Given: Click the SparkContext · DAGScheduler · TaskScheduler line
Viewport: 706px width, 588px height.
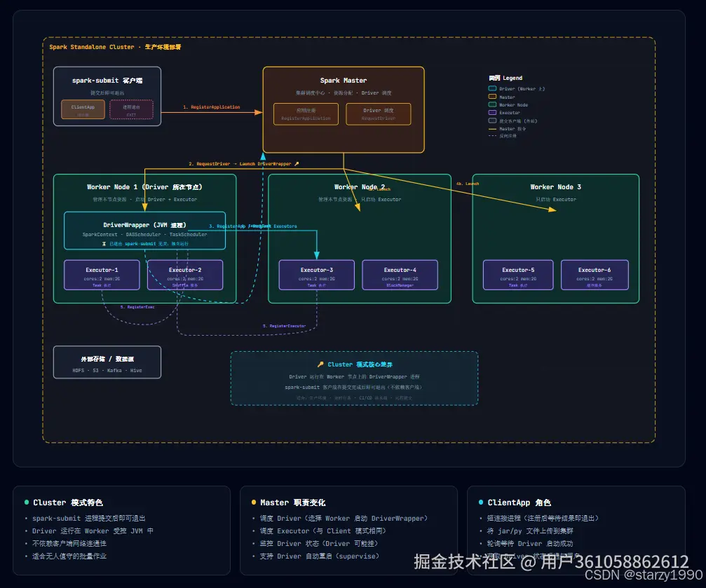Looking at the screenshot, I should point(144,235).
